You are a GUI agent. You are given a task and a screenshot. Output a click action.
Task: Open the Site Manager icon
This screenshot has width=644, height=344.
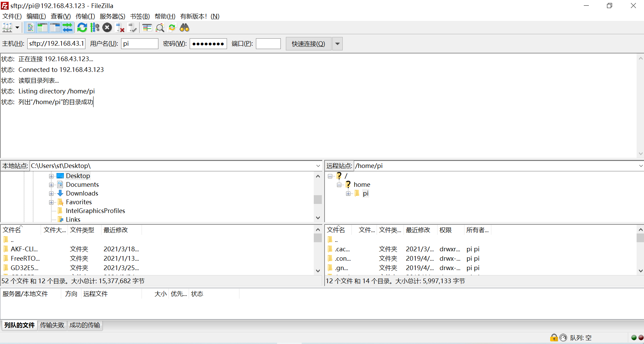pos(7,28)
